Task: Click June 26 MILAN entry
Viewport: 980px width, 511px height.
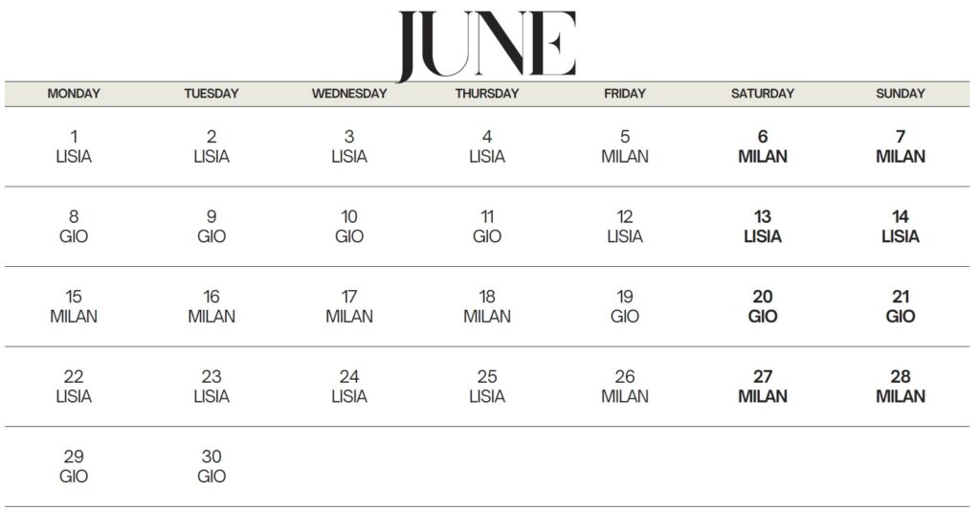Action: (625, 387)
